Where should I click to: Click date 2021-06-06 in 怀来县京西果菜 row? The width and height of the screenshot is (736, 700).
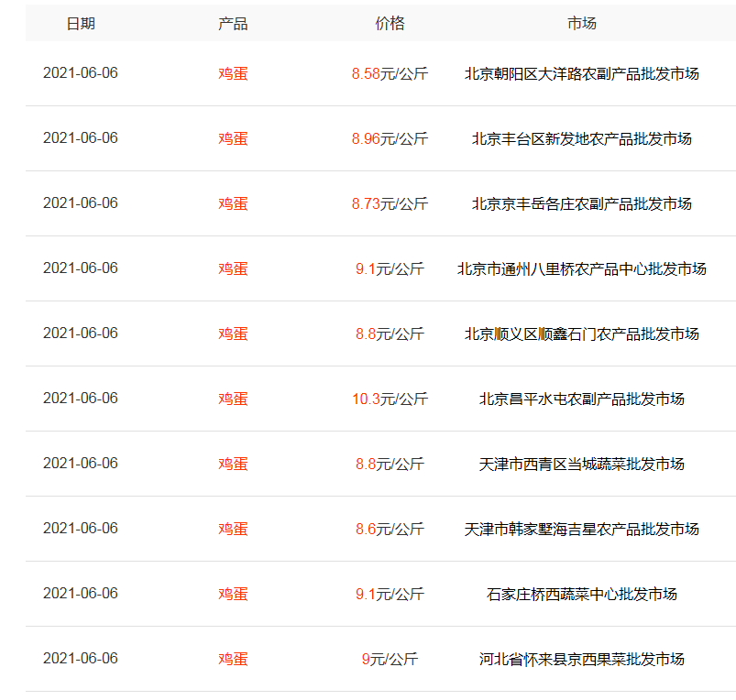(81, 658)
